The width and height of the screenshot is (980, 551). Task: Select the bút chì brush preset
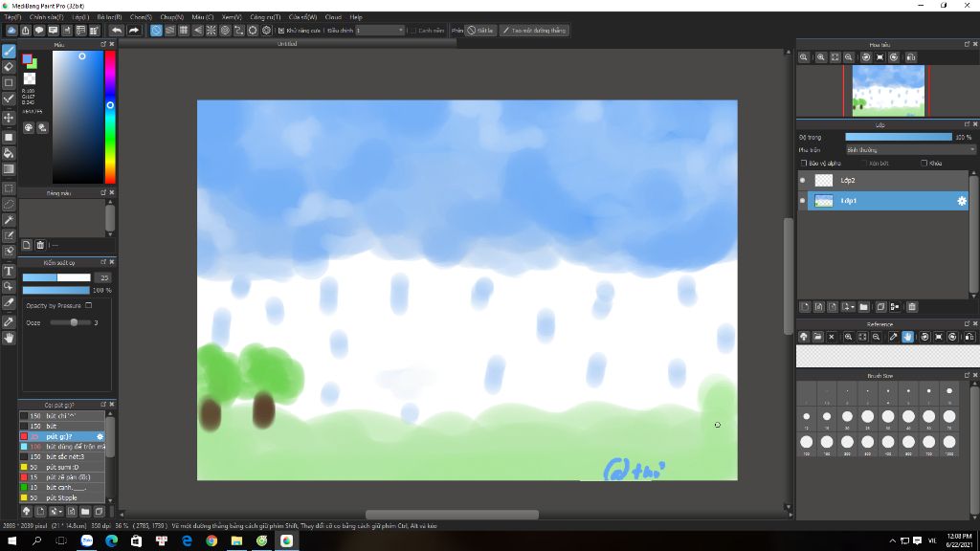[x=61, y=415]
